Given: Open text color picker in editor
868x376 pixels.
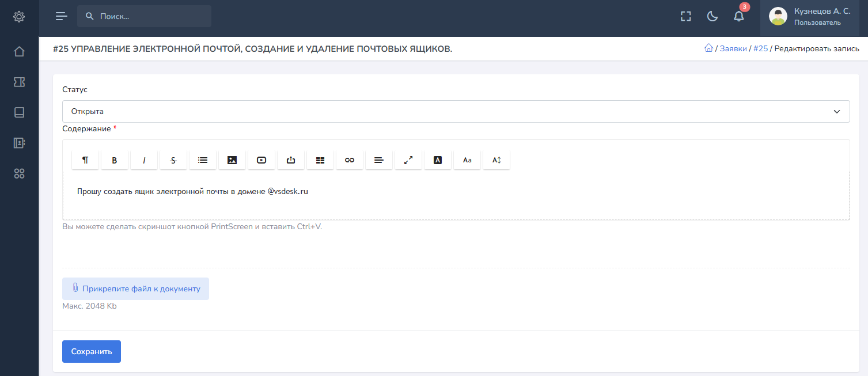Looking at the screenshot, I should pyautogui.click(x=438, y=161).
